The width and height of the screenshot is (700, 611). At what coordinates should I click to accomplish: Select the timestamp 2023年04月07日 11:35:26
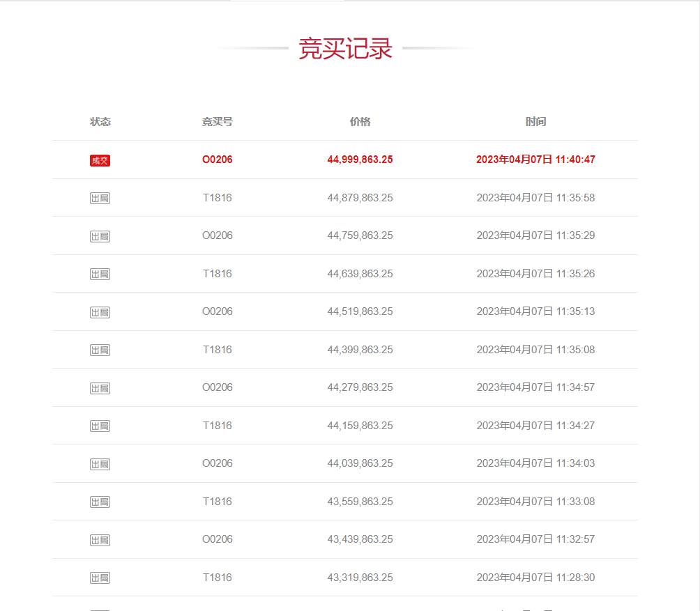pyautogui.click(x=535, y=273)
